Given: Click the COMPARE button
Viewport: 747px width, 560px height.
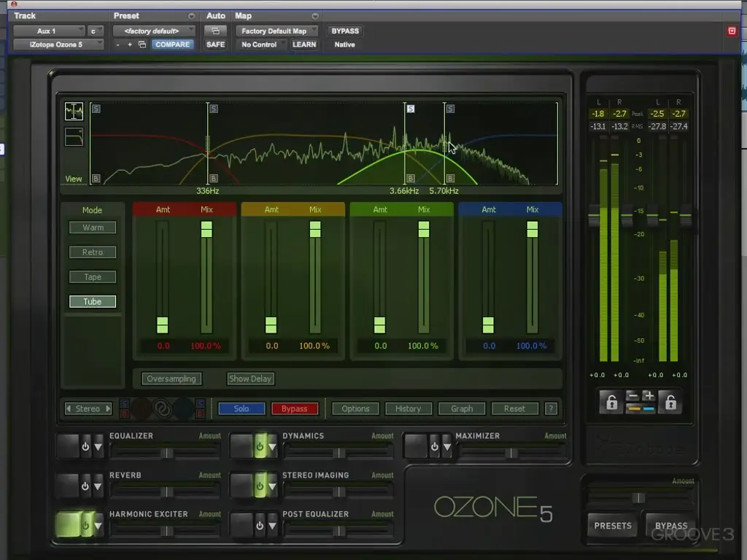Looking at the screenshot, I should (172, 44).
